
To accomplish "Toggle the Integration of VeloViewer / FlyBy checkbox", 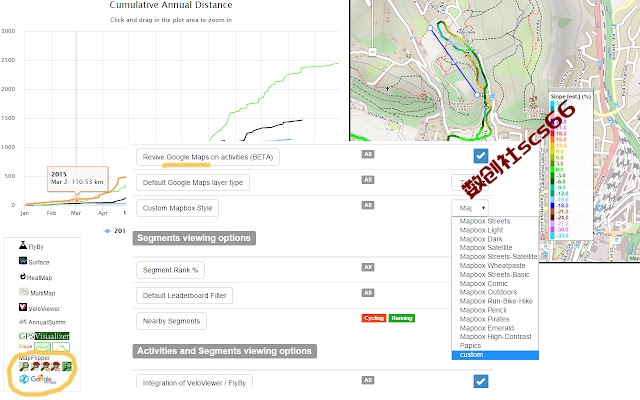I will [x=481, y=381].
